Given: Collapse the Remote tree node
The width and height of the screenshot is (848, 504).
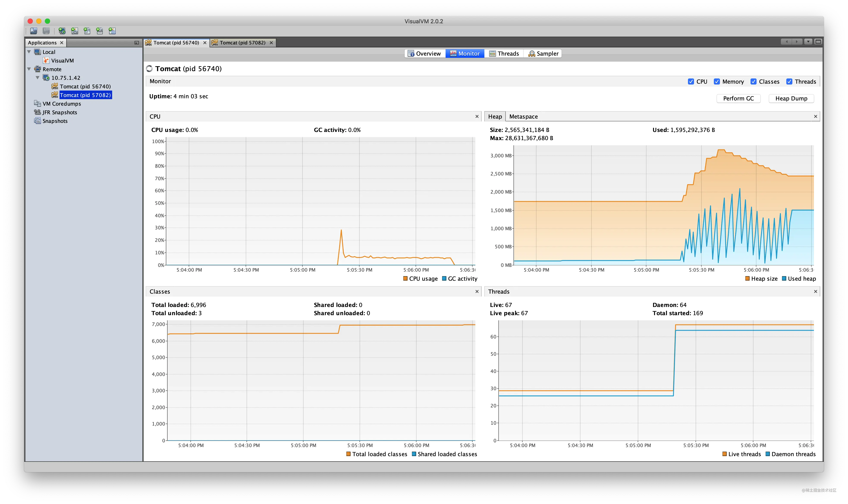Looking at the screenshot, I should (x=29, y=69).
